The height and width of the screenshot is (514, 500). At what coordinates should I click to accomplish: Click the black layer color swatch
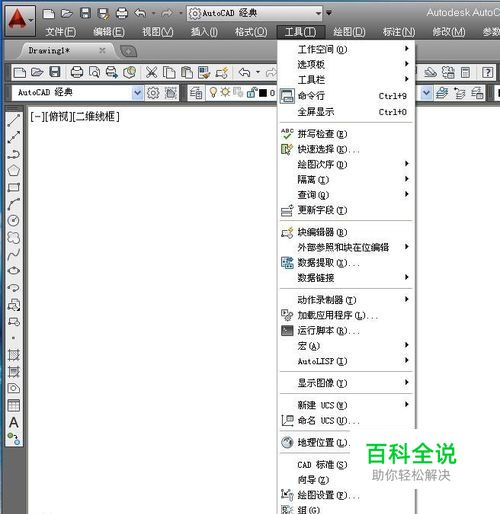click(x=263, y=93)
